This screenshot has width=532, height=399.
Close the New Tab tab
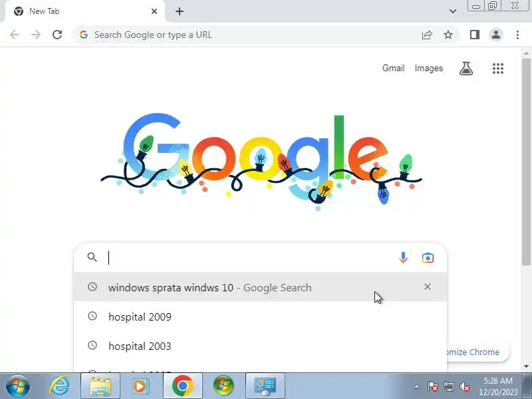154,11
